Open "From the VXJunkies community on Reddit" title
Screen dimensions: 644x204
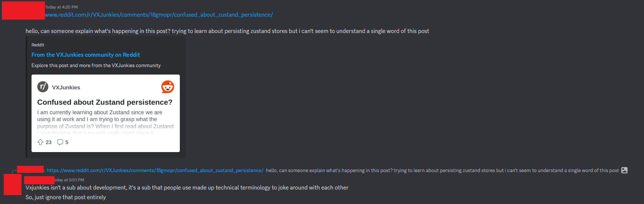pyautogui.click(x=86, y=55)
